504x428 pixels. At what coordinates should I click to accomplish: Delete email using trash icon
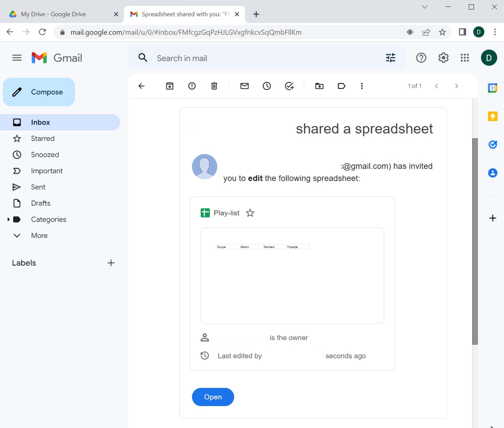coord(214,86)
